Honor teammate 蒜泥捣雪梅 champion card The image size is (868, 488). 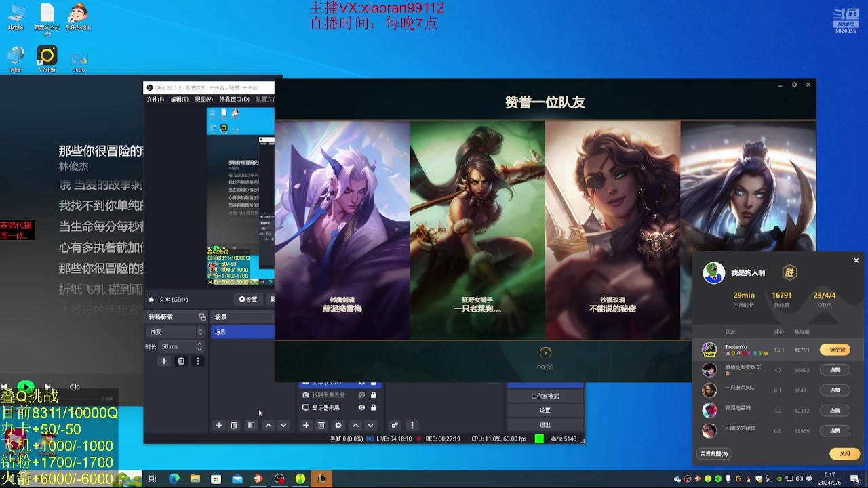coord(342,230)
